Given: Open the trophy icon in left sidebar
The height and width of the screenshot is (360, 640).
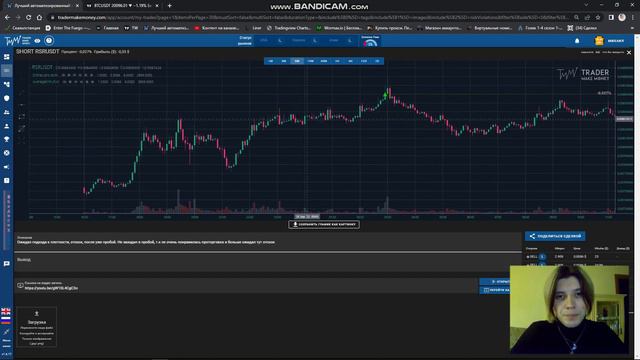Looking at the screenshot, I should click(7, 139).
